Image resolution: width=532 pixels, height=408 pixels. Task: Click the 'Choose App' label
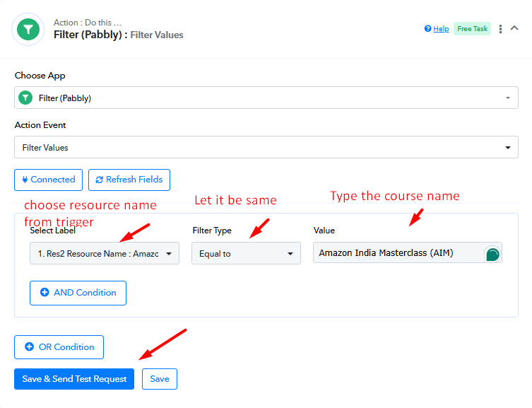tap(40, 76)
